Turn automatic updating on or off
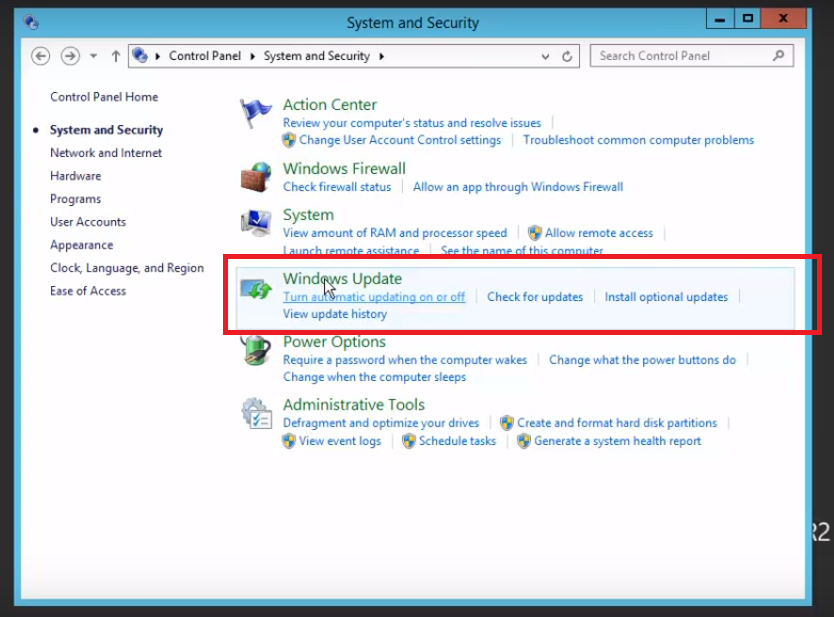This screenshot has width=834, height=617. point(374,297)
